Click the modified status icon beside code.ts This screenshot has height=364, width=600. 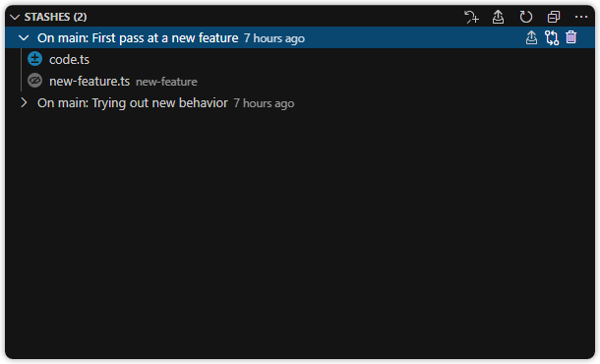[x=34, y=59]
